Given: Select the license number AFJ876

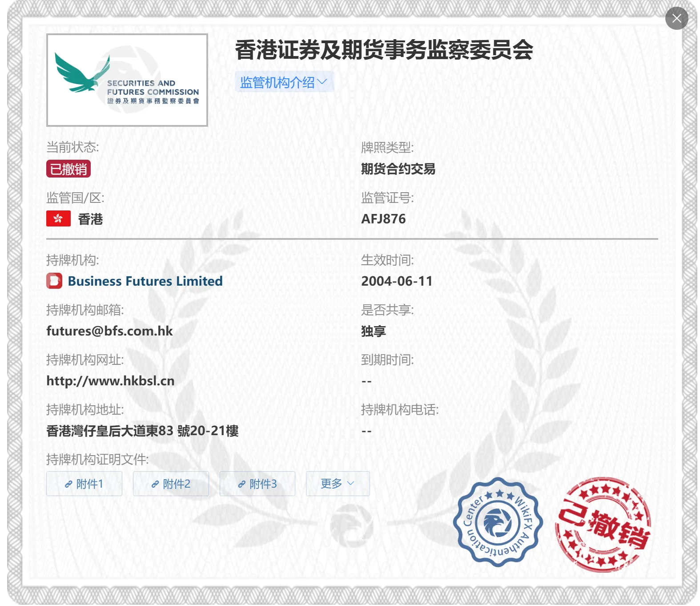Looking at the screenshot, I should coord(383,219).
